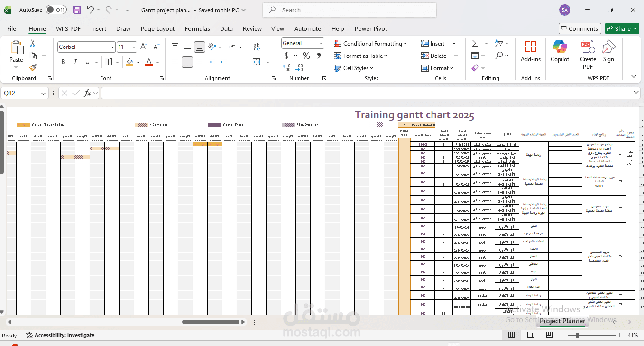
Task: Toggle Center horizontal alignment
Action: (187, 62)
